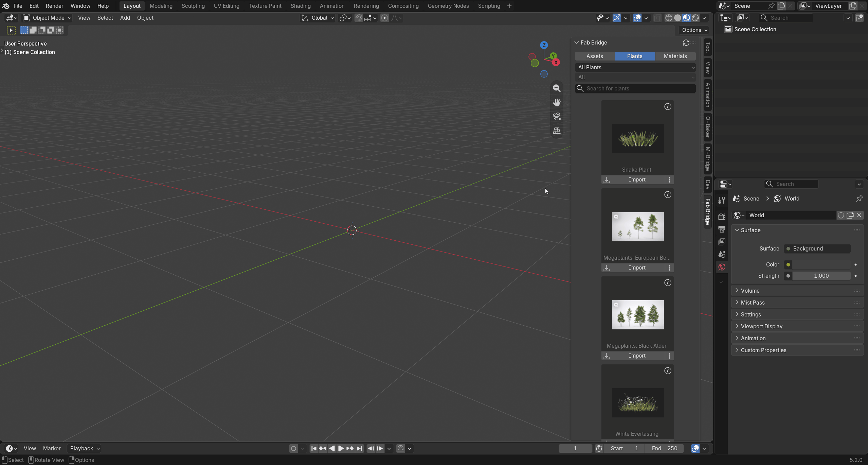Open info for Megaplants: Black Alder
868x465 pixels.
tap(668, 283)
